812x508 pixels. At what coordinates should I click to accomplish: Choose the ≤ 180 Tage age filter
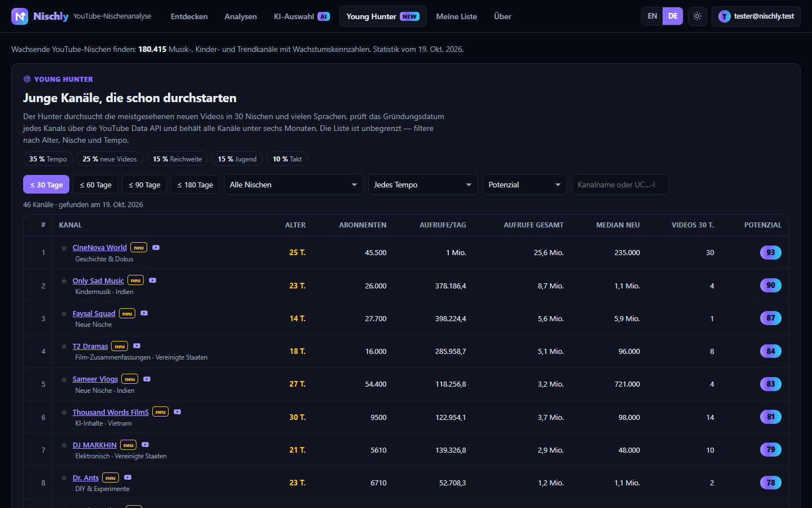(x=195, y=185)
